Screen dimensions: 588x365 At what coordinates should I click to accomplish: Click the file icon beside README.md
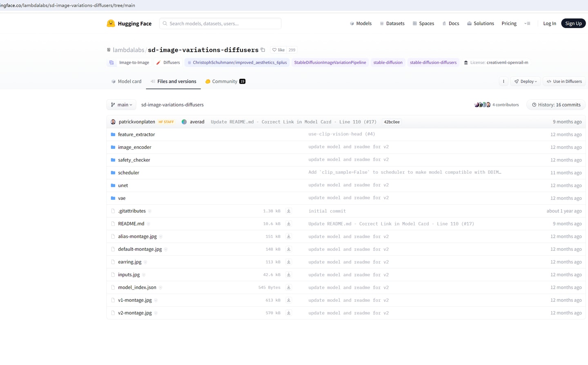113,224
